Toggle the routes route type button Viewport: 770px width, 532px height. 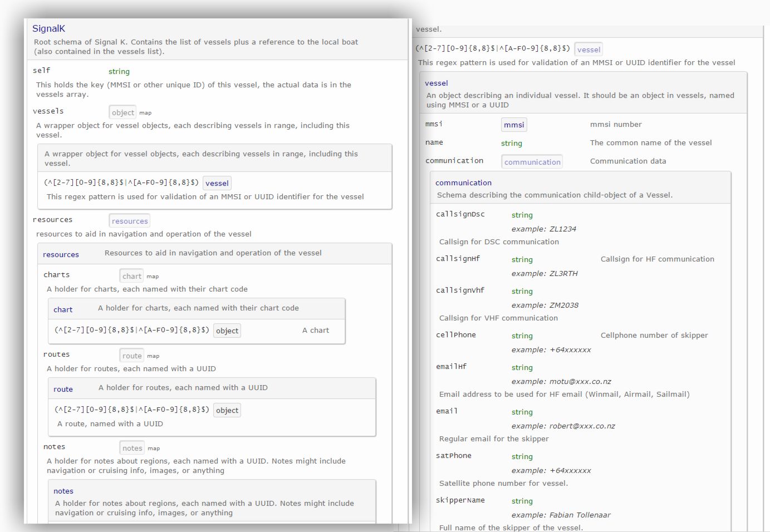click(x=132, y=356)
